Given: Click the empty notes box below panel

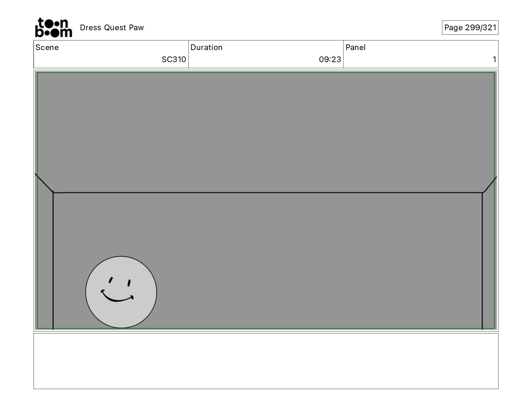Looking at the screenshot, I should click(x=266, y=361).
